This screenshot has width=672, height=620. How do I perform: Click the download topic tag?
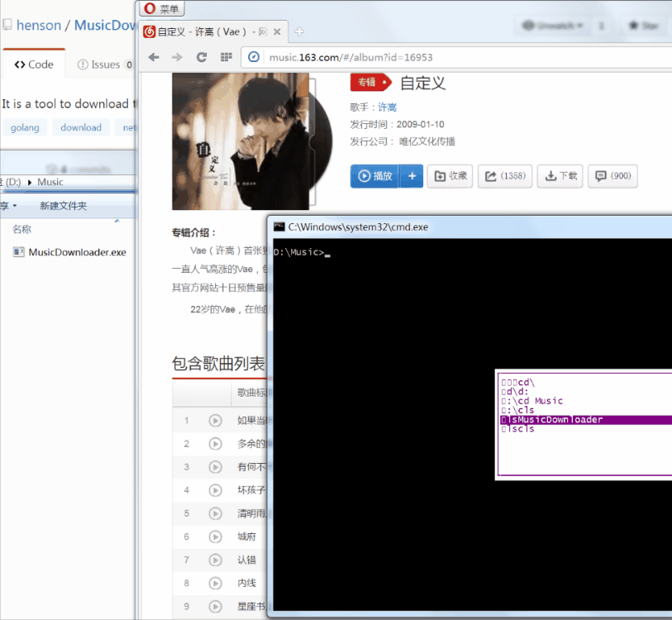click(x=81, y=128)
